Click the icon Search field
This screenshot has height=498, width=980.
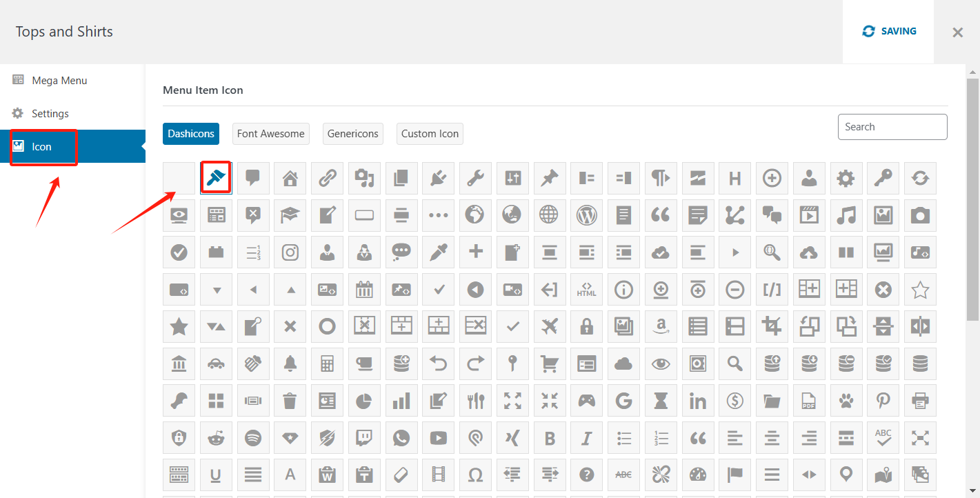[892, 127]
